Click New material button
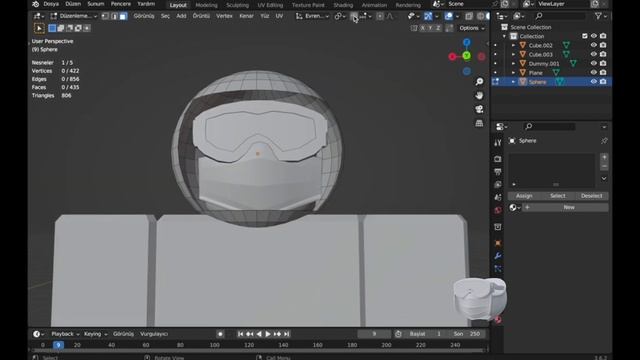 565,207
